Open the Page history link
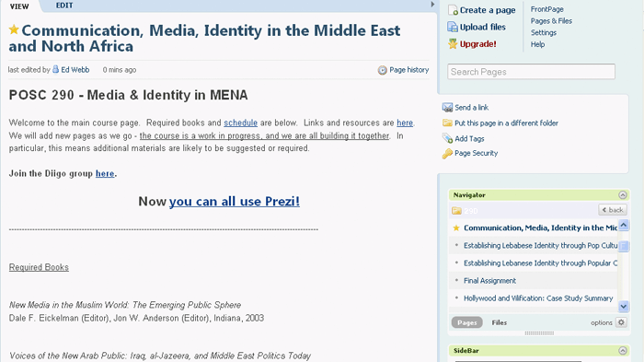The height and width of the screenshot is (362, 644). tap(409, 70)
